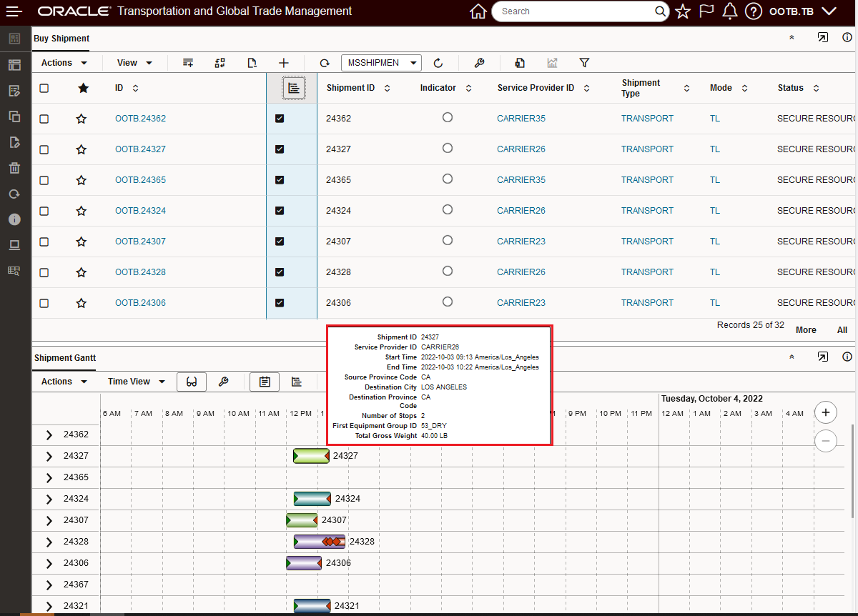The width and height of the screenshot is (858, 616).
Task: Favorite the OOTB.24365 row star
Action: pos(82,180)
